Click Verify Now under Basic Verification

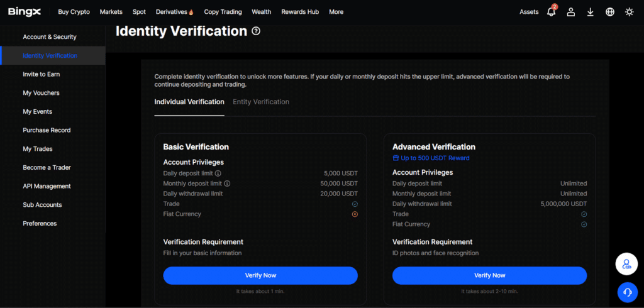click(260, 275)
